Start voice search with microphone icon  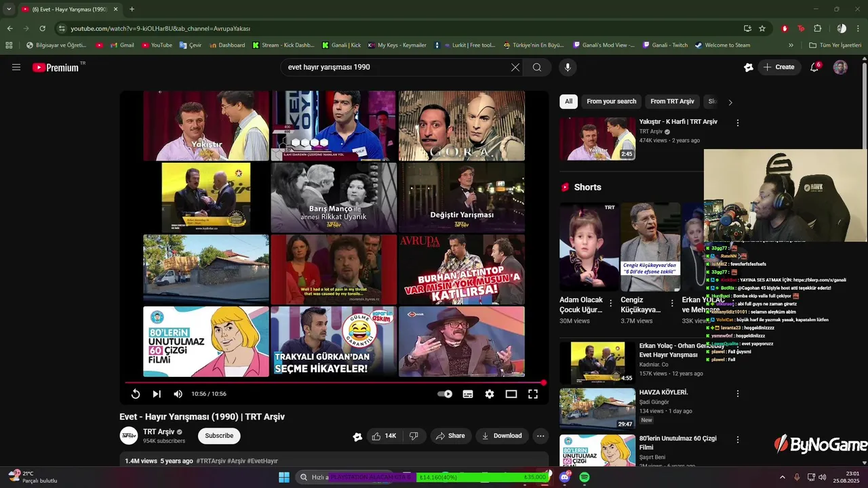point(568,67)
